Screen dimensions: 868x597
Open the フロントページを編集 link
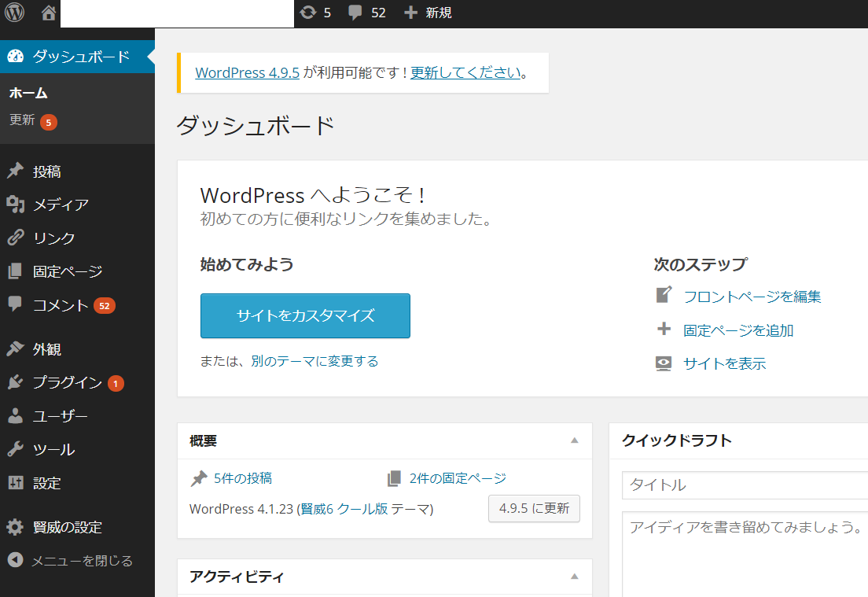pyautogui.click(x=752, y=297)
